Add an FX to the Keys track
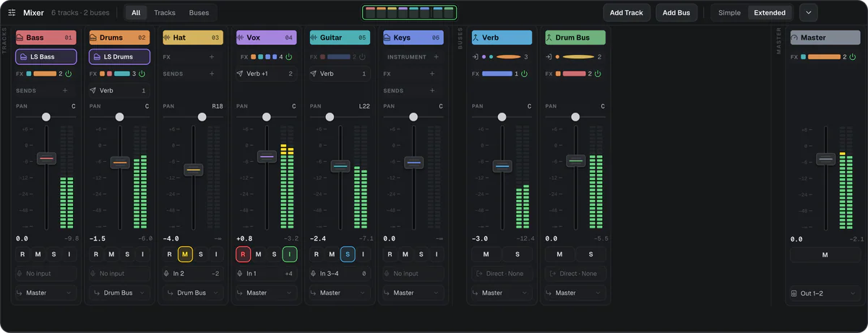 [x=432, y=74]
